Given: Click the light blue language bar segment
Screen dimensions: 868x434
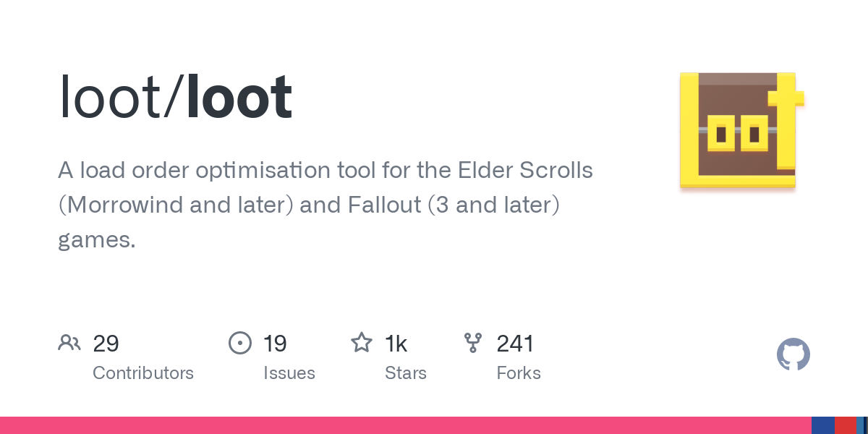Looking at the screenshot, I should [859, 425].
